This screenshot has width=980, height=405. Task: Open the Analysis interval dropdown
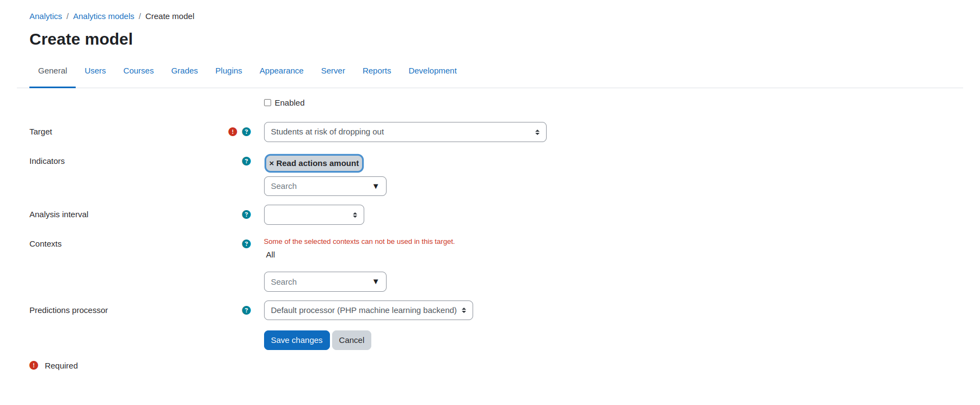314,215
